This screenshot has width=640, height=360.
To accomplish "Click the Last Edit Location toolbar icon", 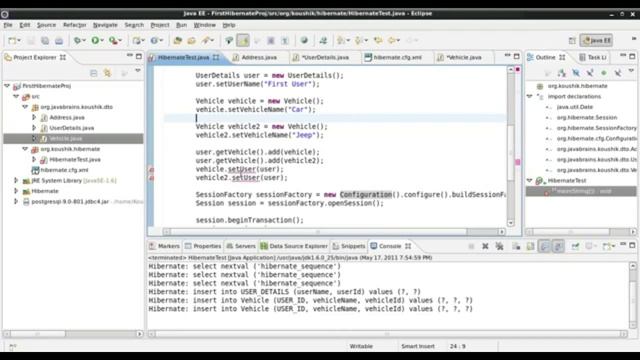I will [x=378, y=40].
